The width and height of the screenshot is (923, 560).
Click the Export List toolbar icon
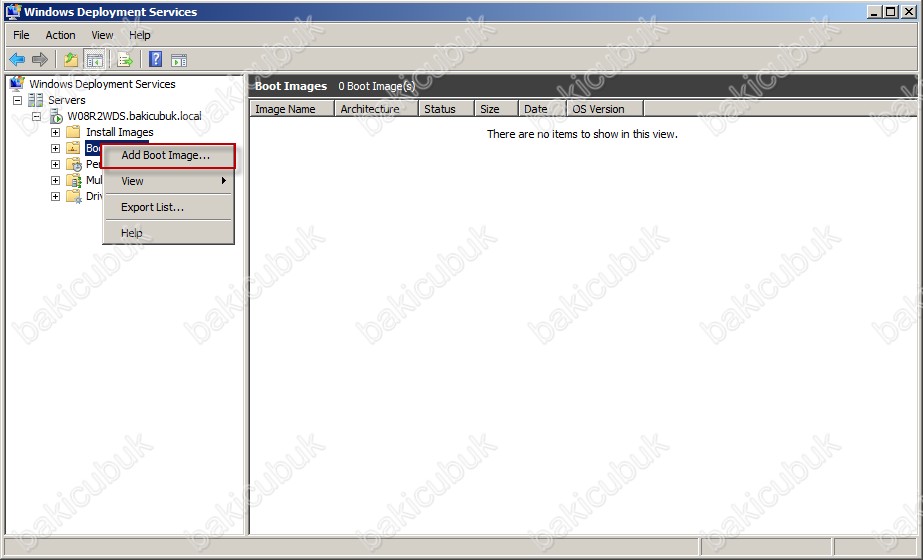pos(125,59)
